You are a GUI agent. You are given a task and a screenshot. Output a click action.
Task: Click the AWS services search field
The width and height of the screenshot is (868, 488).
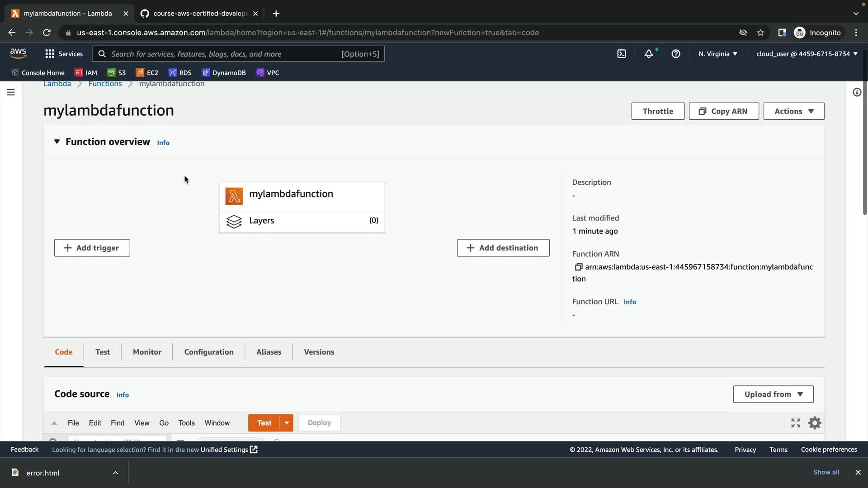(226, 54)
